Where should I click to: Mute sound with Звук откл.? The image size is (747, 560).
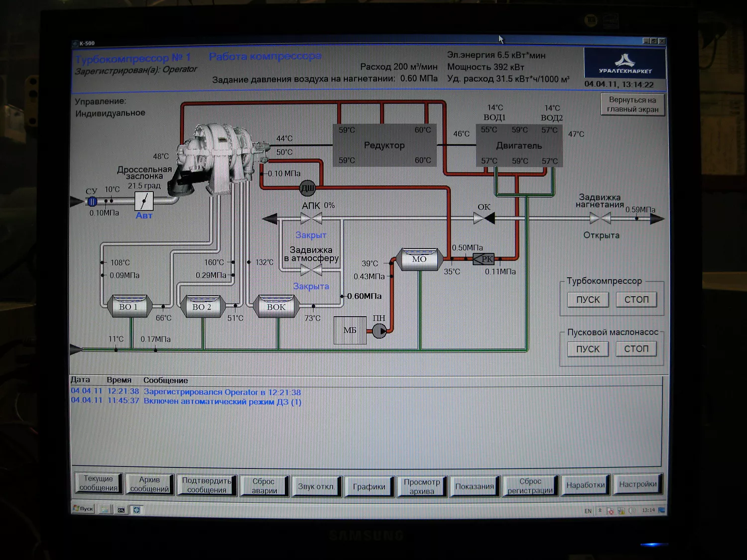pos(316,486)
